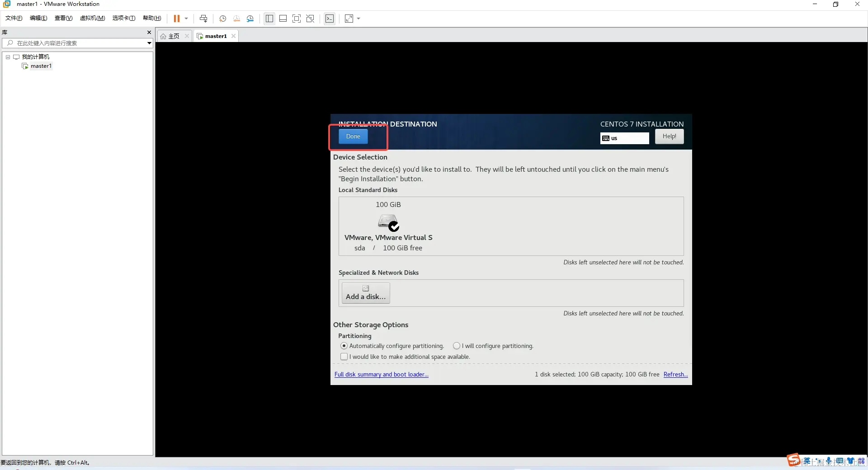Click the revert to snapshot toolbar icon

pos(236,19)
